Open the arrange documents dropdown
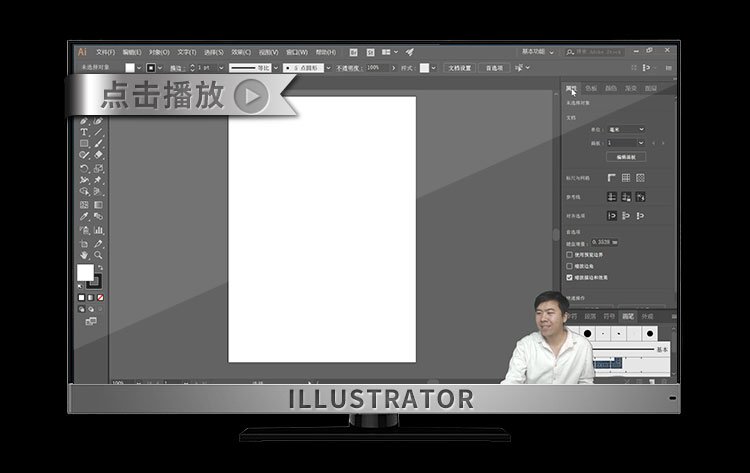This screenshot has height=473, width=750. (390, 52)
